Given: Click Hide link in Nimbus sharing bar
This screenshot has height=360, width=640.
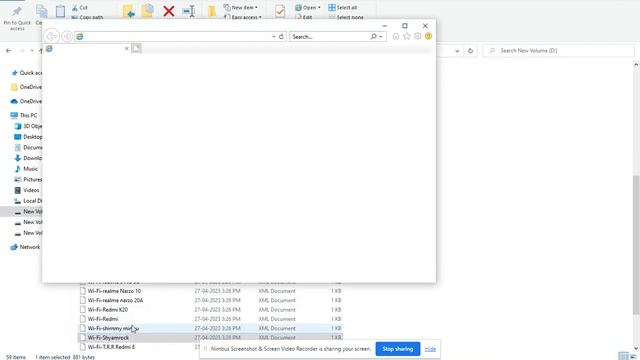Looking at the screenshot, I should tap(430, 349).
